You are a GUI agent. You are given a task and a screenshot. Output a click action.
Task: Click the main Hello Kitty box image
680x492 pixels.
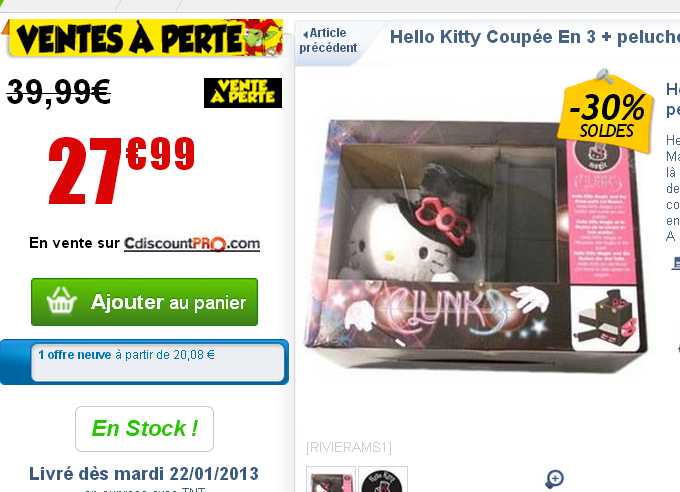[x=476, y=245]
